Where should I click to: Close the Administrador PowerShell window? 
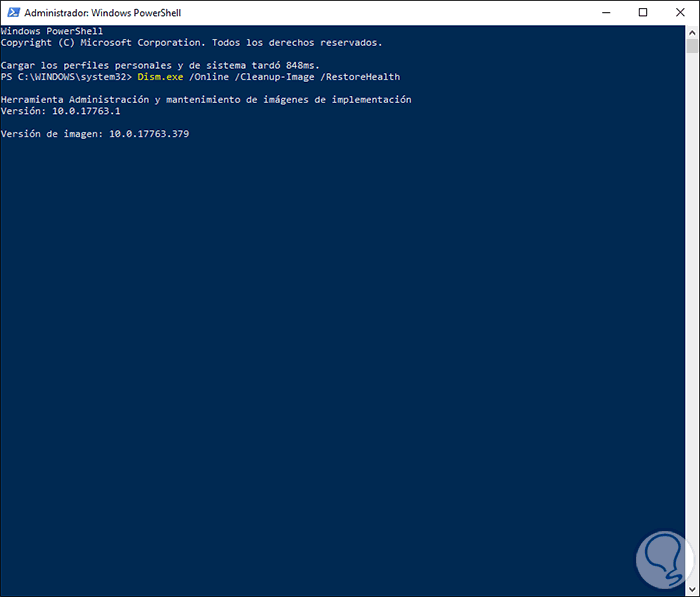click(x=680, y=13)
